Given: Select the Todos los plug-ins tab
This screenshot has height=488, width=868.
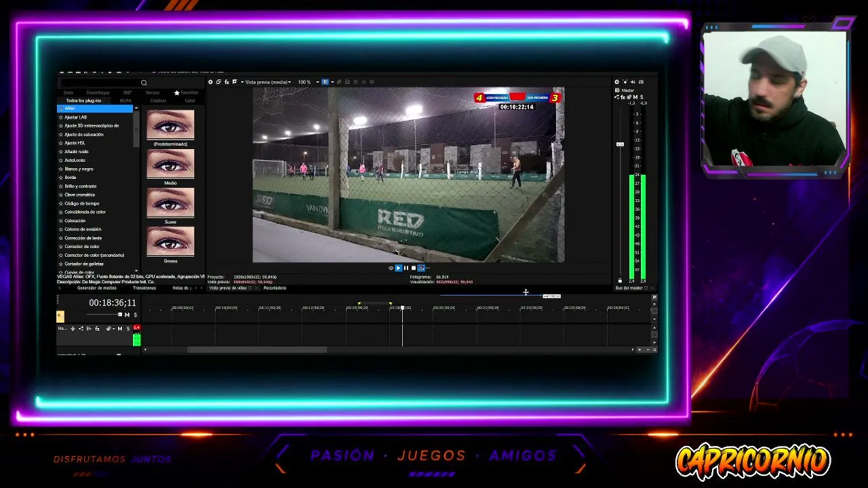Looking at the screenshot, I should 83,100.
